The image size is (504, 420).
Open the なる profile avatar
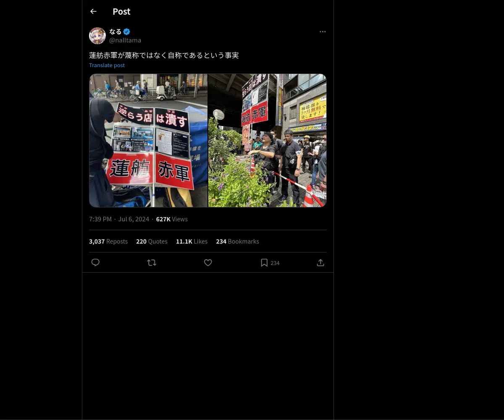[97, 36]
